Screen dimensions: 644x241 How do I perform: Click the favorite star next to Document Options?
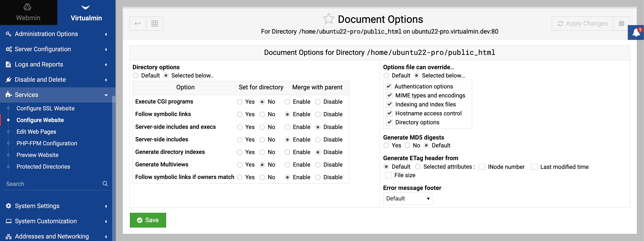point(329,19)
